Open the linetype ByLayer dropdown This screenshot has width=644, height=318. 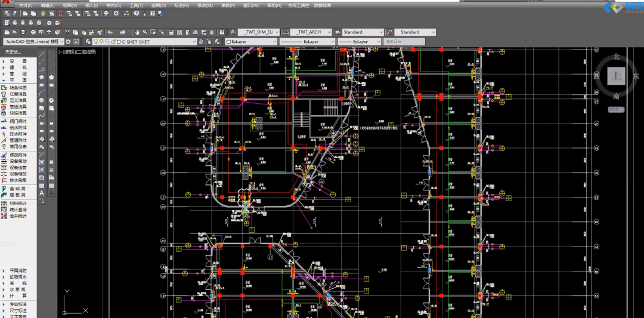click(307, 42)
